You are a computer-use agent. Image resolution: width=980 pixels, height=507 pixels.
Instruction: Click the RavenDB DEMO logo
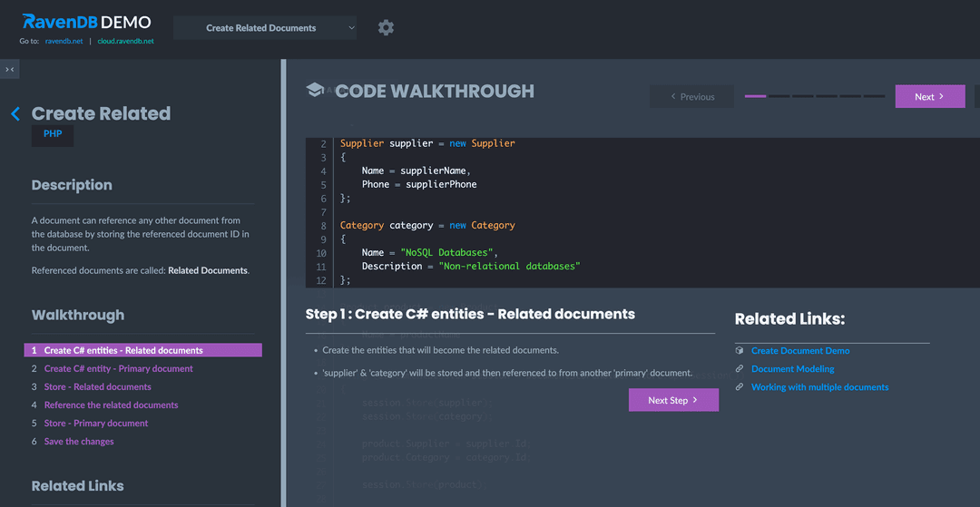point(87,22)
